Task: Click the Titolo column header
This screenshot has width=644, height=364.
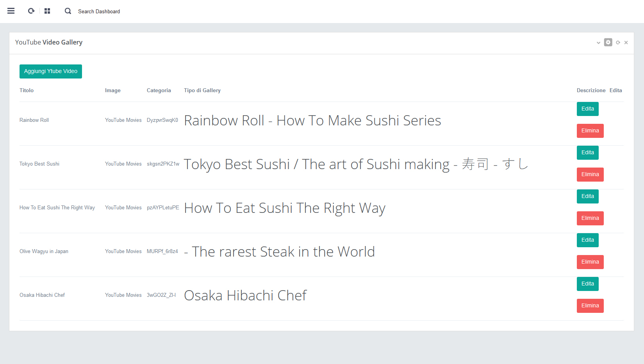Action: (x=27, y=90)
